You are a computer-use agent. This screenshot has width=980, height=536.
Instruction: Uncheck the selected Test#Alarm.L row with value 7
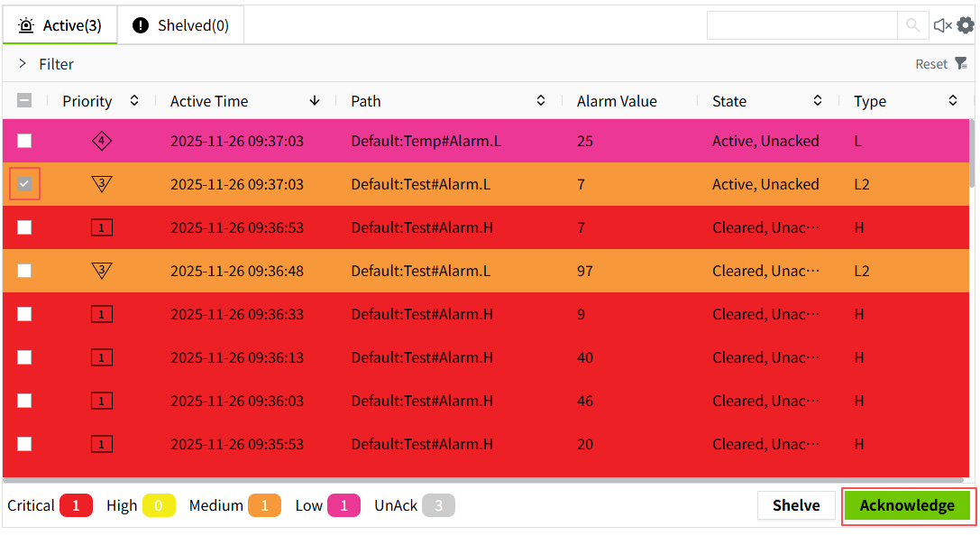coord(24,184)
